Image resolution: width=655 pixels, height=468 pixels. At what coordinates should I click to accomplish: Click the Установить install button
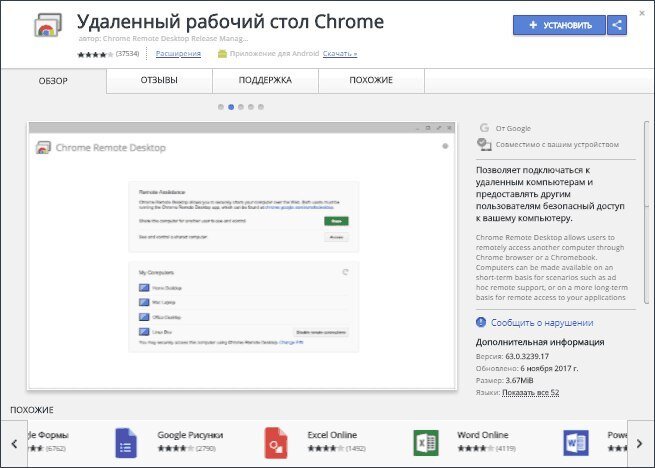[559, 25]
